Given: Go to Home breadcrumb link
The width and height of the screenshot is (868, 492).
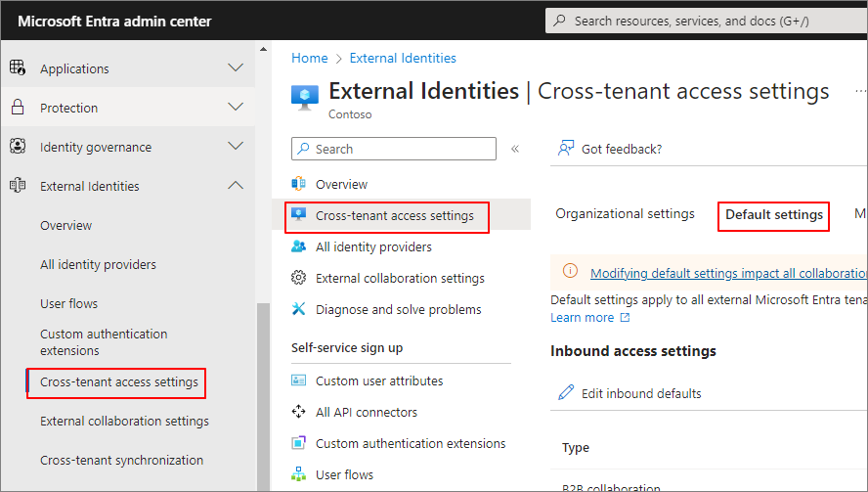Looking at the screenshot, I should [x=310, y=58].
